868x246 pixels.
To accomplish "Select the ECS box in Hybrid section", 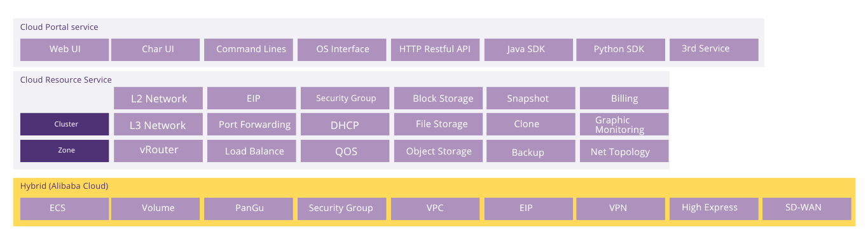I will [65, 208].
